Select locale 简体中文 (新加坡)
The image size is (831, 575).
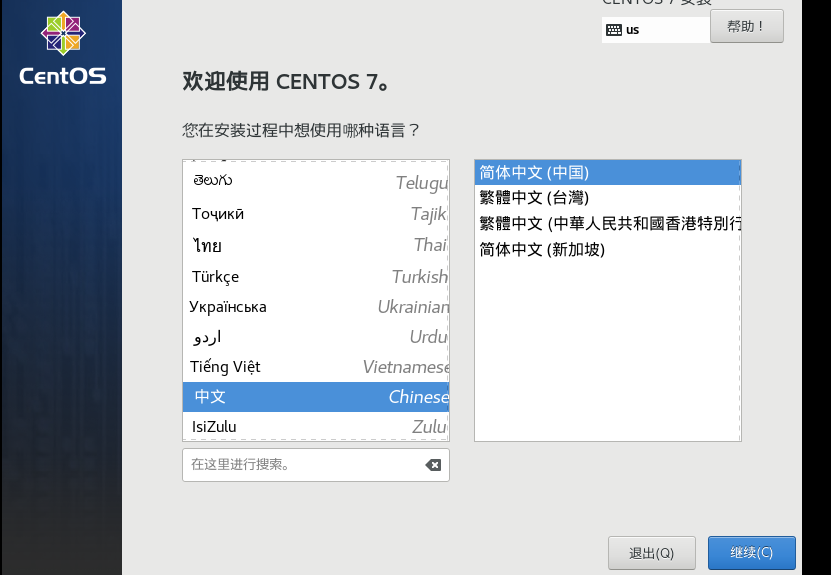click(x=607, y=249)
